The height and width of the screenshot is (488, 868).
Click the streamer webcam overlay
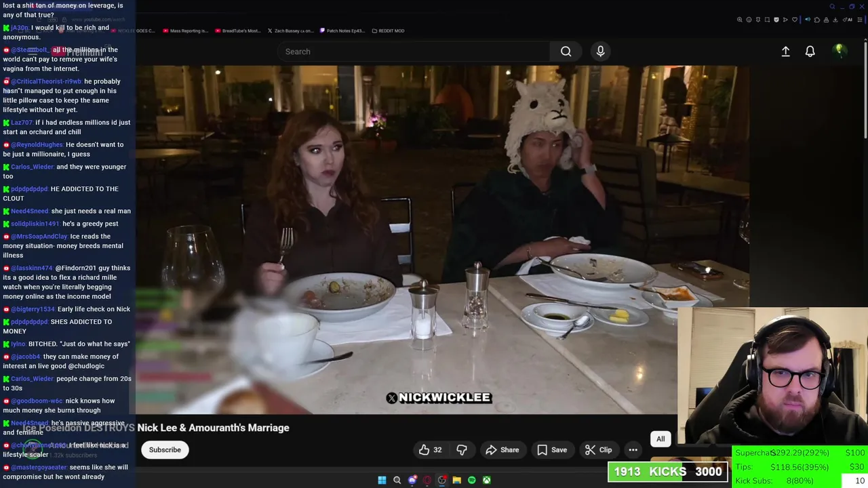[772, 376]
